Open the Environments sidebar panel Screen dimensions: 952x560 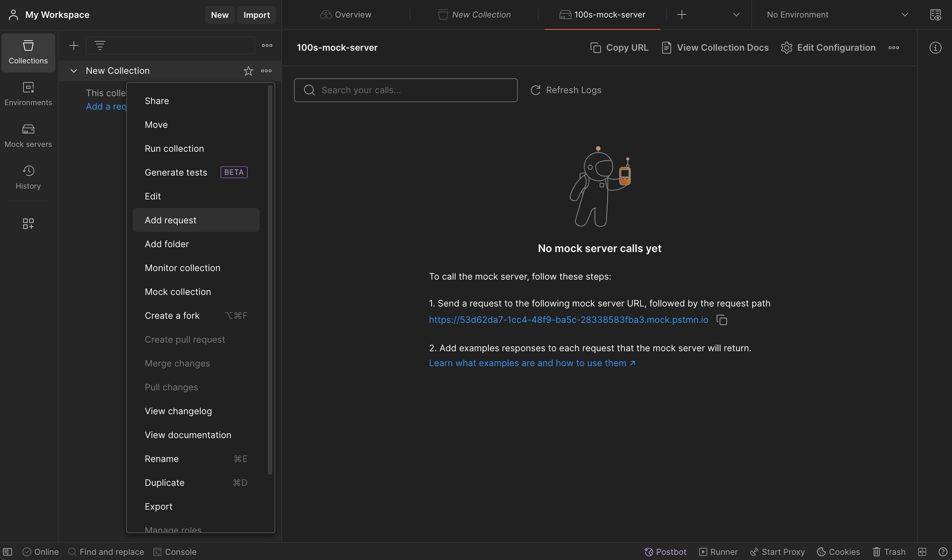(x=28, y=94)
